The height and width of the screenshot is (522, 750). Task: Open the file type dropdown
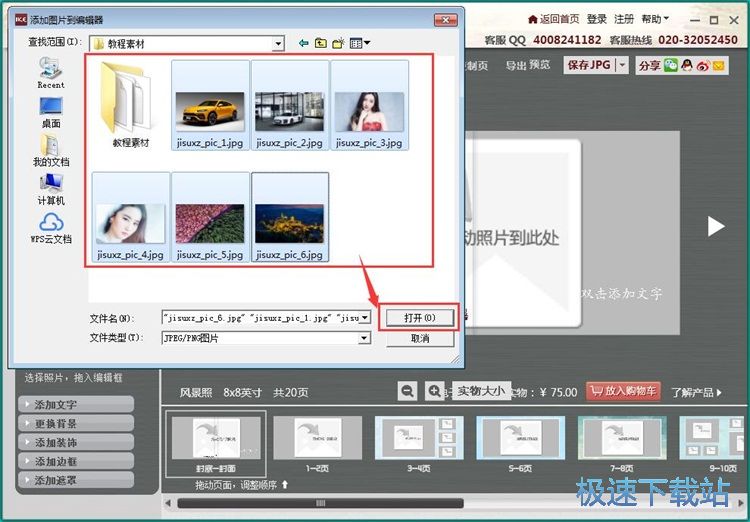click(x=365, y=338)
